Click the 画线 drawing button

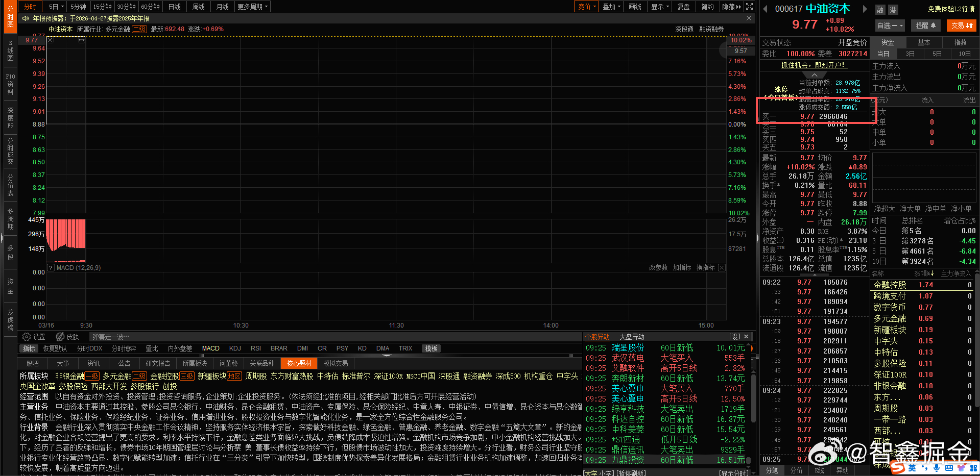(x=635, y=7)
